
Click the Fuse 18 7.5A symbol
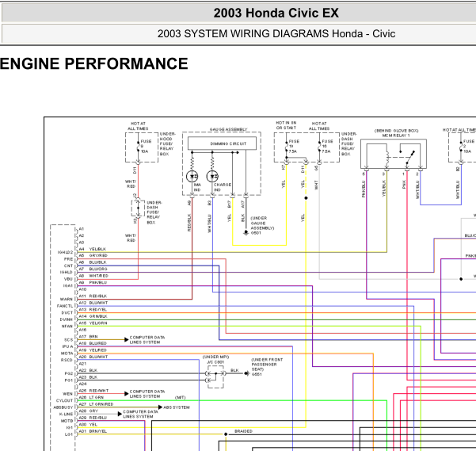pyautogui.click(x=320, y=147)
